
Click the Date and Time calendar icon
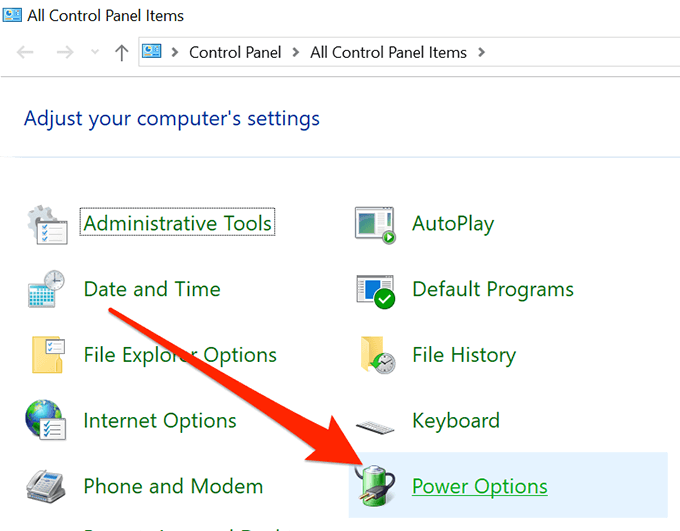pyautogui.click(x=47, y=290)
